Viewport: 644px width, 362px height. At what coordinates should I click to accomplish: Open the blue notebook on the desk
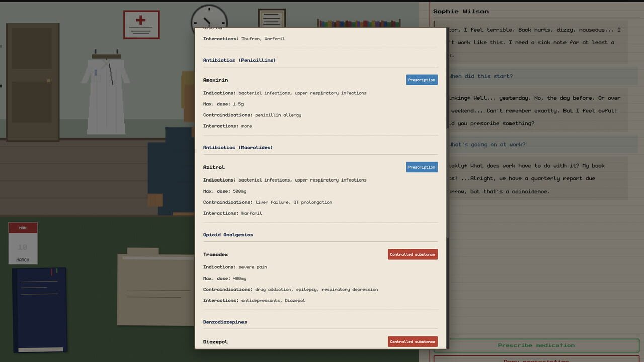click(x=40, y=310)
